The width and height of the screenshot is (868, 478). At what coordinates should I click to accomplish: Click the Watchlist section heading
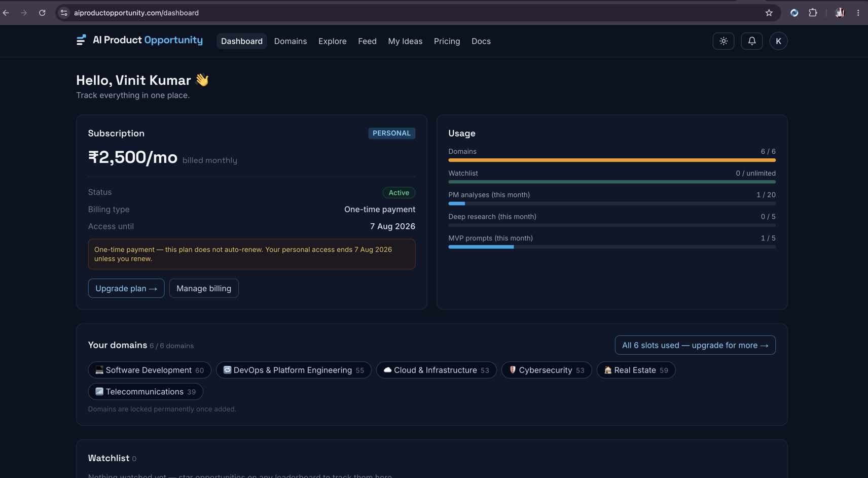click(108, 458)
